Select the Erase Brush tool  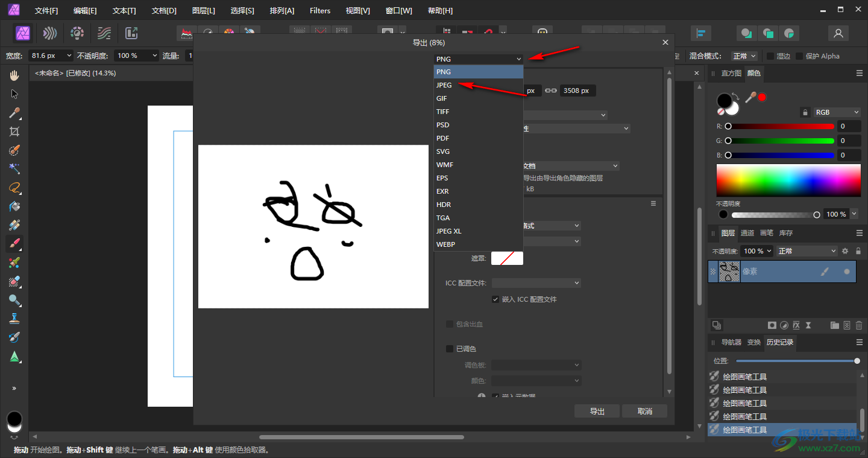14,281
